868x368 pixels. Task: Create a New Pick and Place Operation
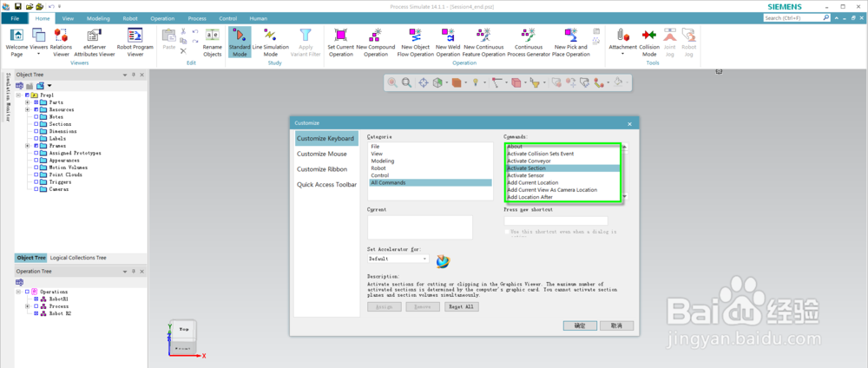tap(572, 43)
